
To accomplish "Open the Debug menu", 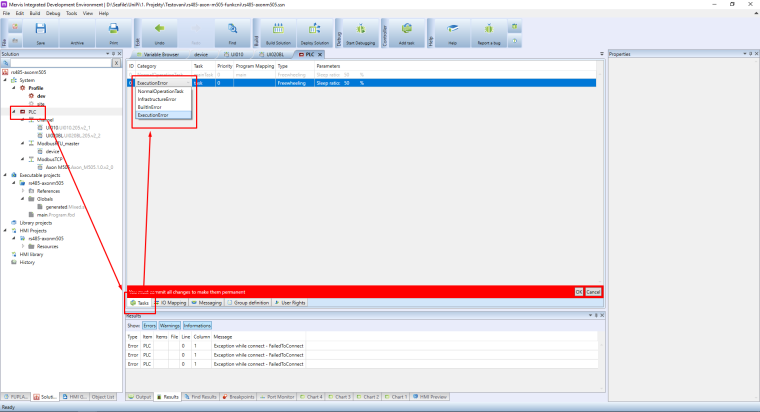I will [x=56, y=13].
